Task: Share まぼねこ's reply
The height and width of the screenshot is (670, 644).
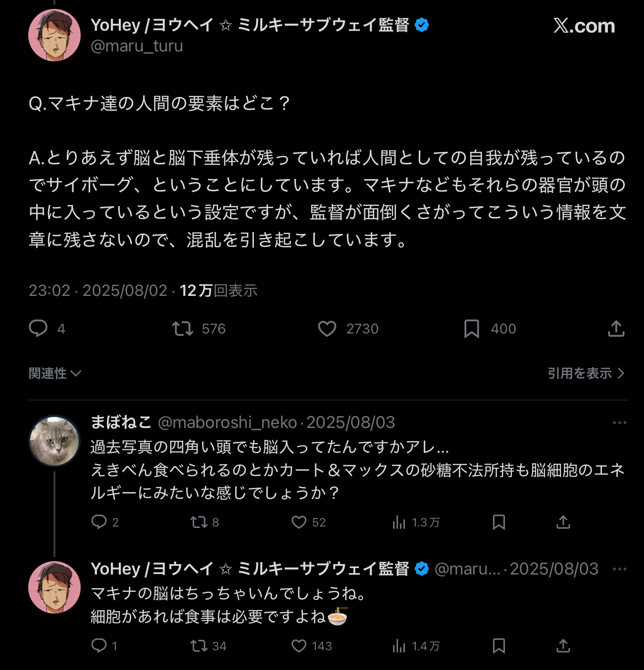Action: pos(563,522)
